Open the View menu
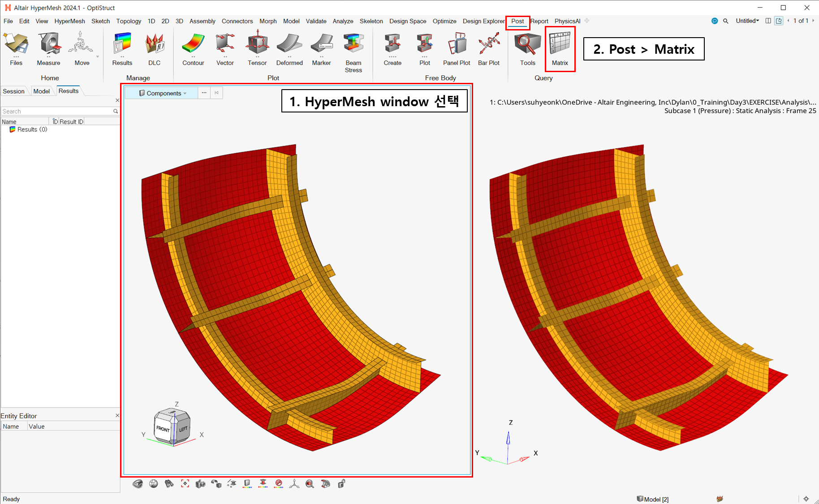 coord(42,21)
